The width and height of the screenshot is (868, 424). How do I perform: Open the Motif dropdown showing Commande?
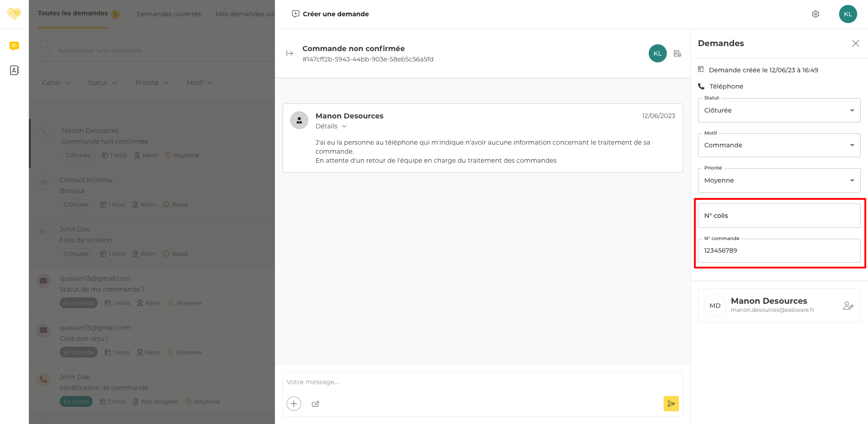779,145
